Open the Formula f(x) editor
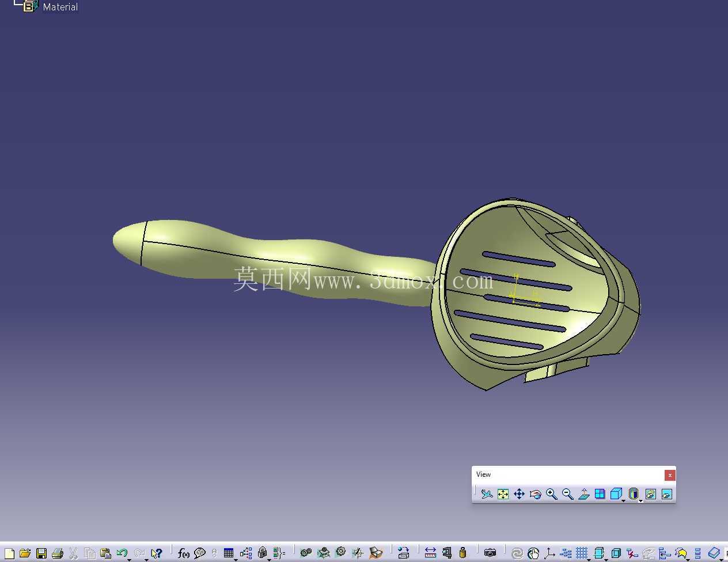The image size is (728, 562). pyautogui.click(x=183, y=553)
